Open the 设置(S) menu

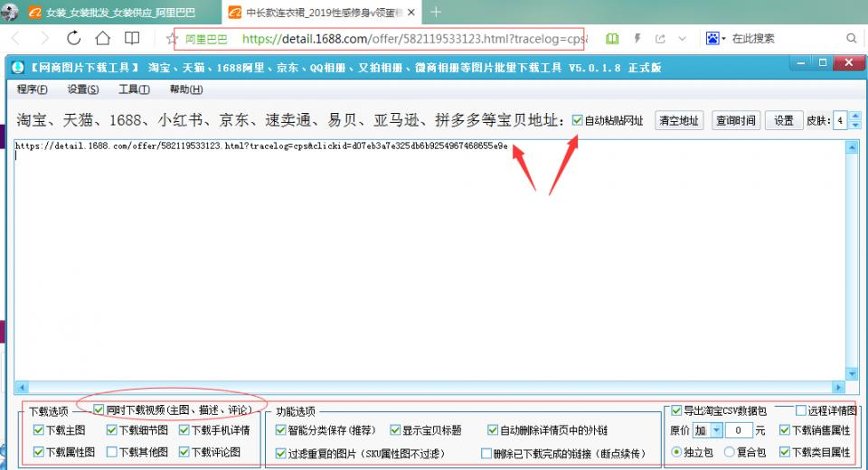click(83, 89)
